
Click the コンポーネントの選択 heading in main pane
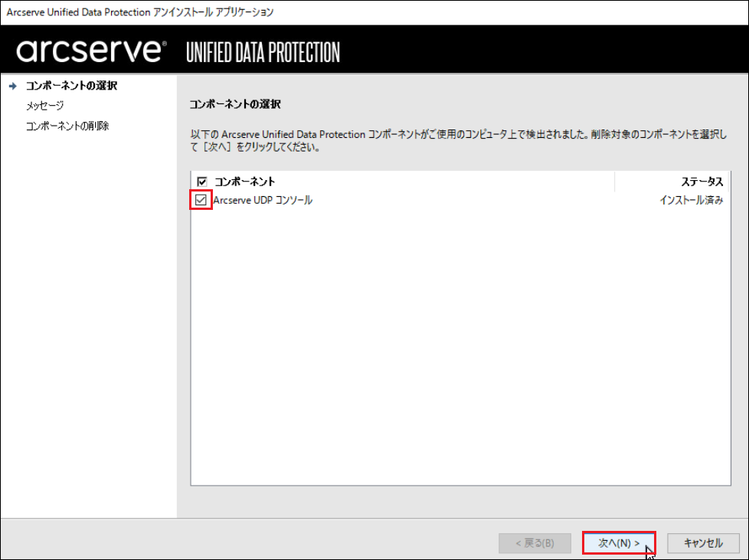[x=235, y=104]
